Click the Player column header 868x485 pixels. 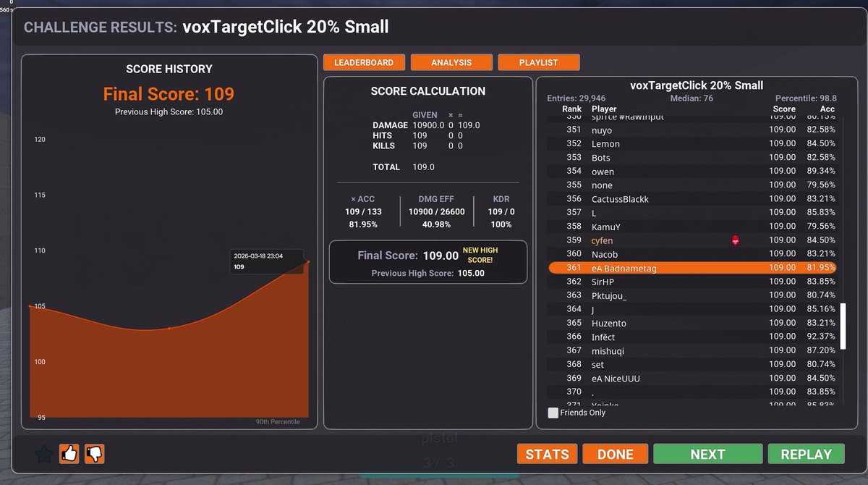tap(604, 109)
